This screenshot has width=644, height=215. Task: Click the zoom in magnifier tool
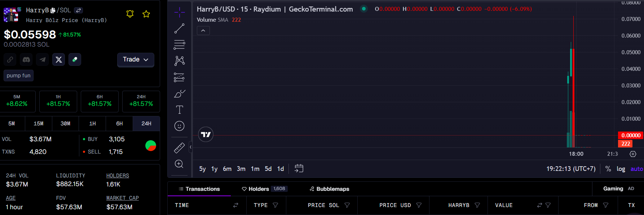click(179, 164)
